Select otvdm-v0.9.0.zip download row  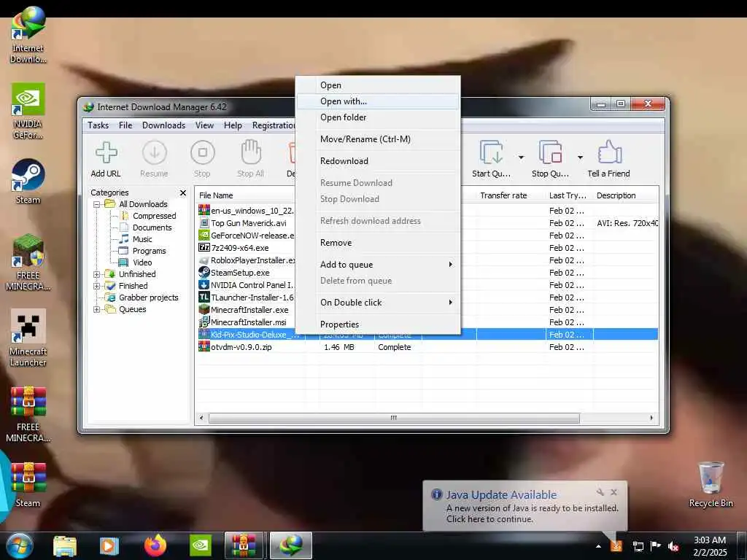pyautogui.click(x=427, y=347)
